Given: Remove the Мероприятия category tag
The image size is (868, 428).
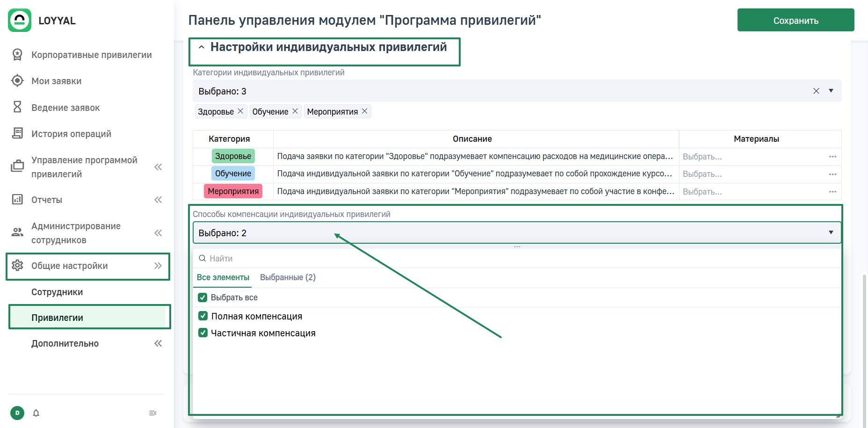Looking at the screenshot, I should (365, 111).
